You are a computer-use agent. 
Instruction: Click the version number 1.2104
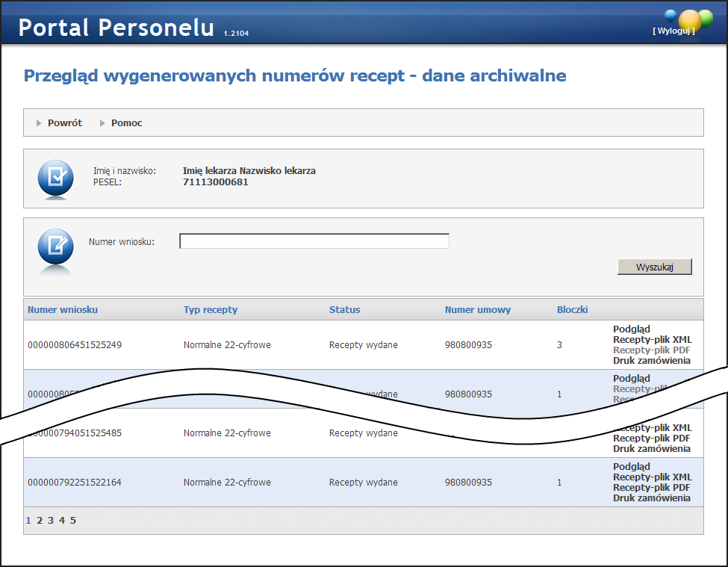coord(237,34)
